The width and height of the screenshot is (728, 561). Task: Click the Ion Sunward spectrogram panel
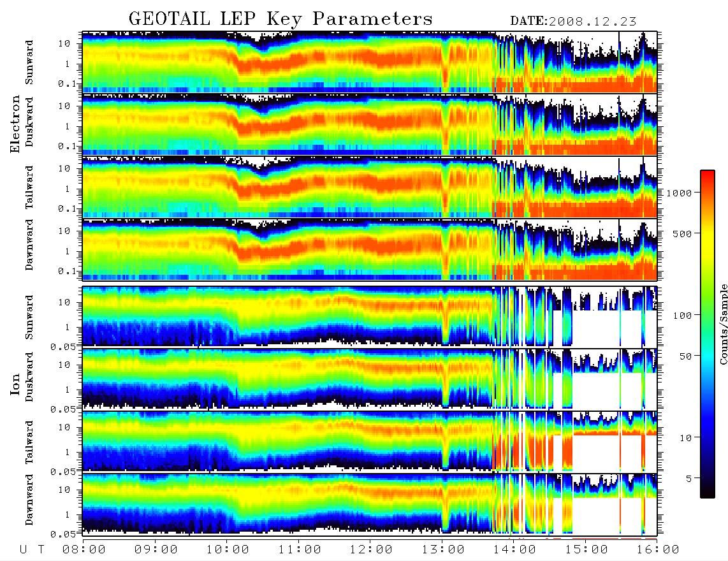click(x=370, y=316)
